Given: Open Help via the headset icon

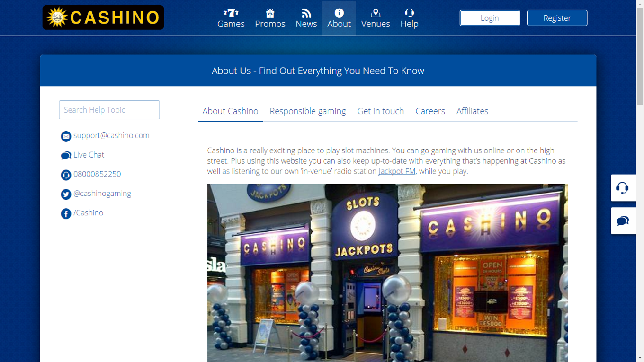Looking at the screenshot, I should pyautogui.click(x=410, y=13).
